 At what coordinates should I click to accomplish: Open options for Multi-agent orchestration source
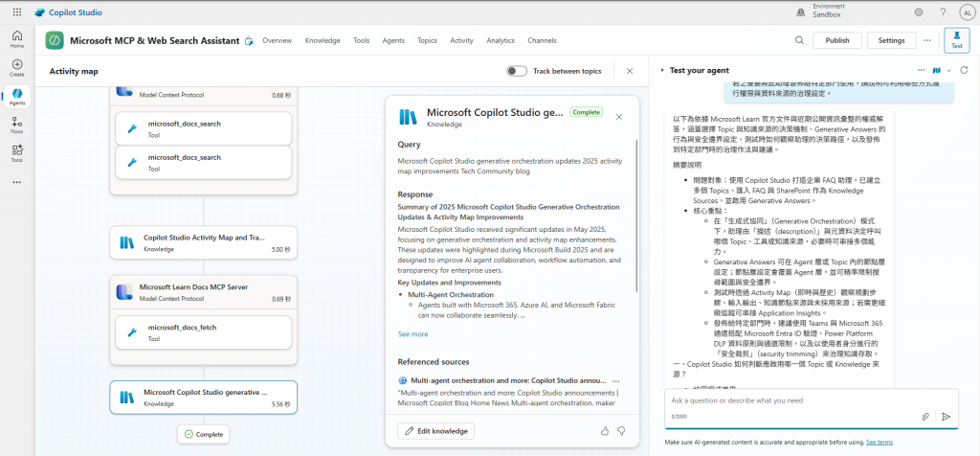616,380
